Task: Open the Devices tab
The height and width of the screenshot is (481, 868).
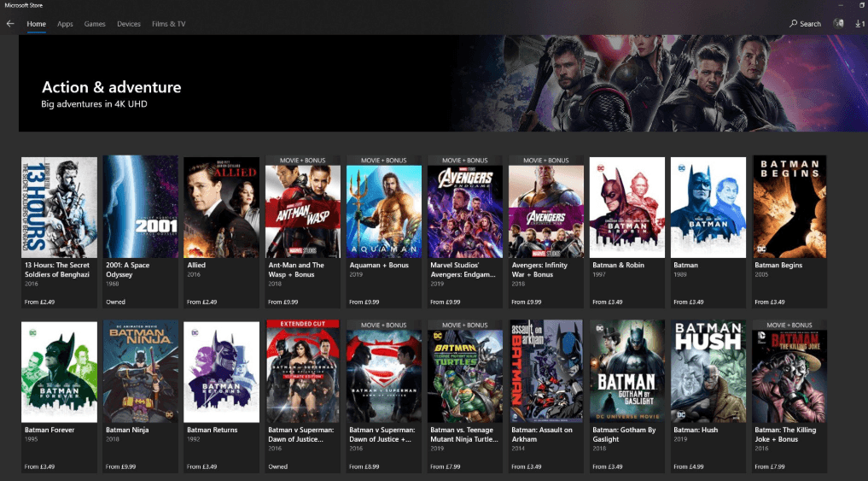Action: pos(129,24)
